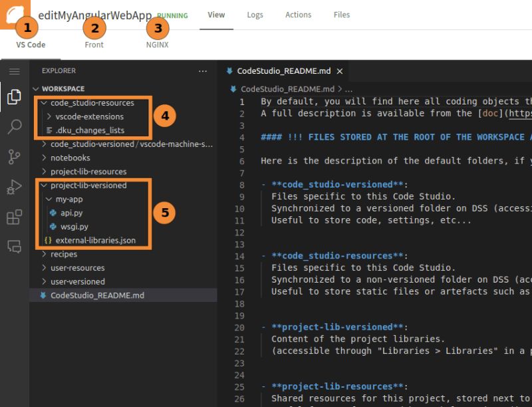Open the hamburger menu at the top of sidebar
Screen dimensions: 532x407
click(x=15, y=71)
